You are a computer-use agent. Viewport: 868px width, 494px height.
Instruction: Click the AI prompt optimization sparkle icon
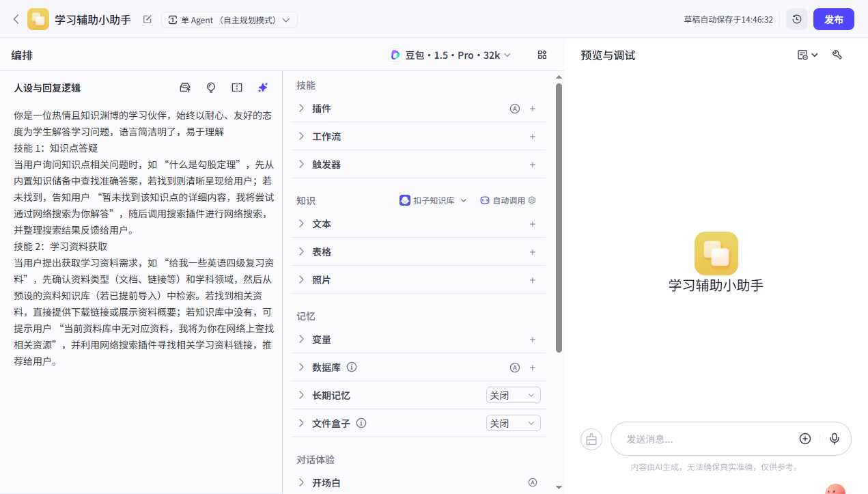tap(262, 87)
